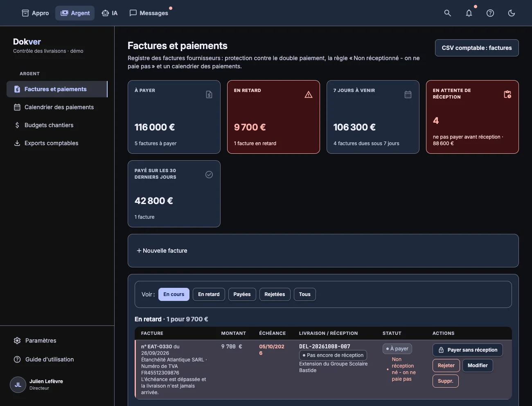Click the gear icon beside Paramètres
The height and width of the screenshot is (406, 532).
pos(17,341)
